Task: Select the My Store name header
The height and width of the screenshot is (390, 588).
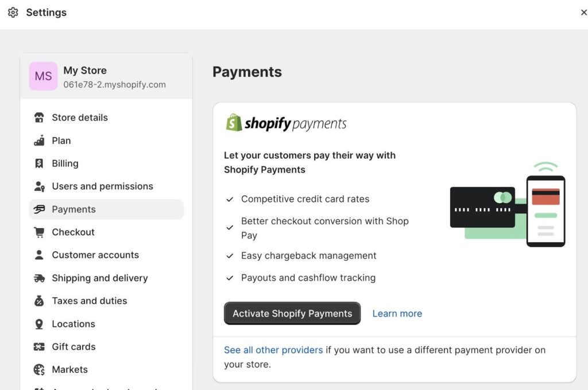Action: point(85,71)
